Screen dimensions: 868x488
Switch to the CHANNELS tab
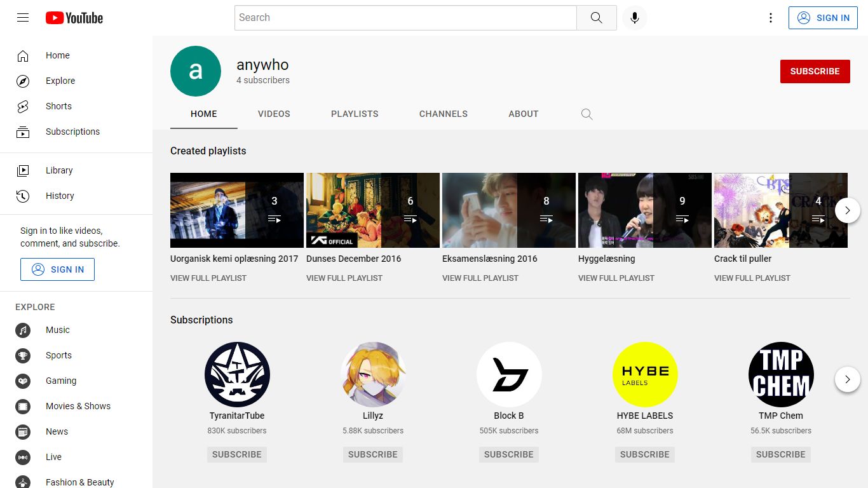444,114
